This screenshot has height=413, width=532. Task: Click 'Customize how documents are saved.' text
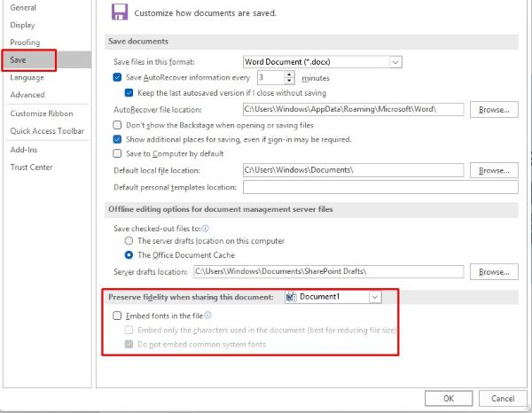206,13
